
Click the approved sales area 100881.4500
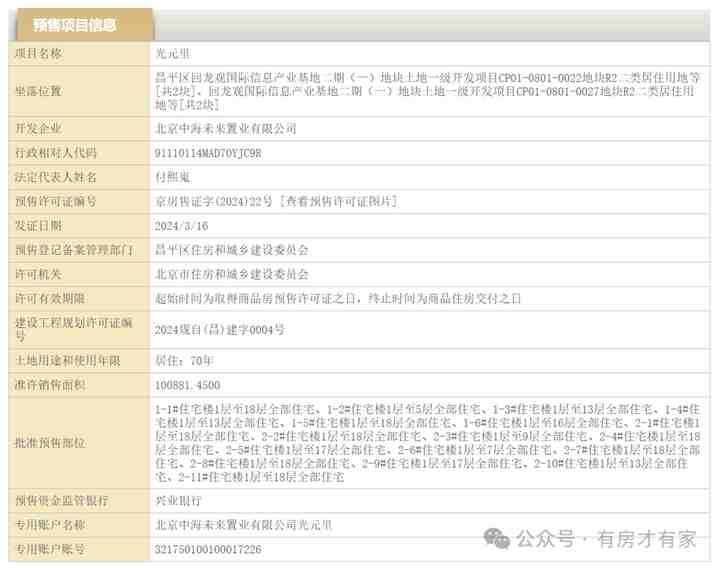click(x=187, y=385)
